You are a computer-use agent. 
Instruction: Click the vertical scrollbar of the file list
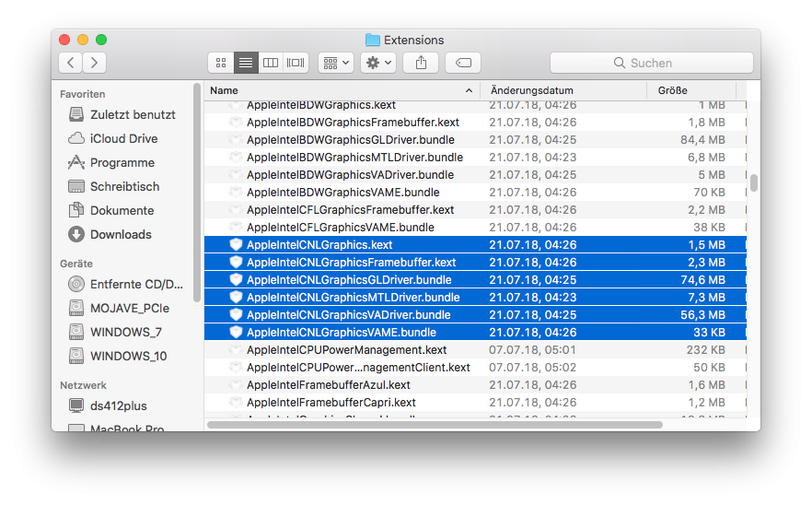pyautogui.click(x=753, y=182)
